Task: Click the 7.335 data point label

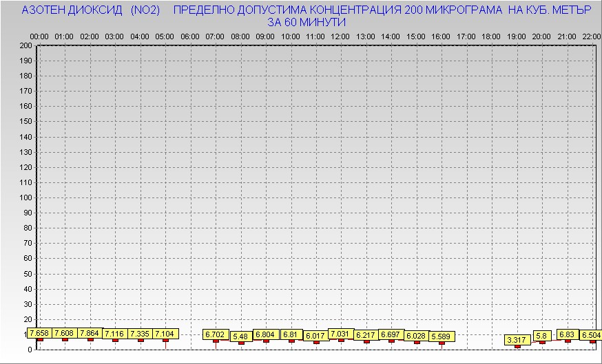Action: pyautogui.click(x=141, y=334)
